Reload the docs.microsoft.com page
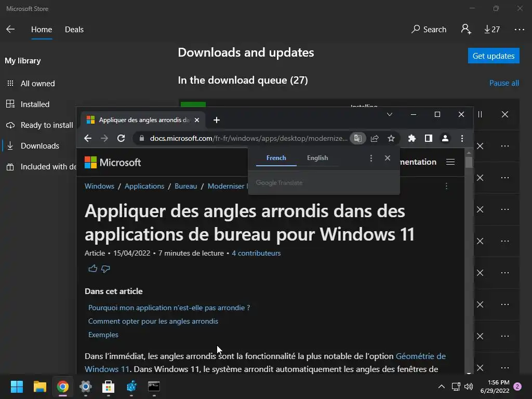Image resolution: width=532 pixels, height=399 pixels. click(121, 138)
